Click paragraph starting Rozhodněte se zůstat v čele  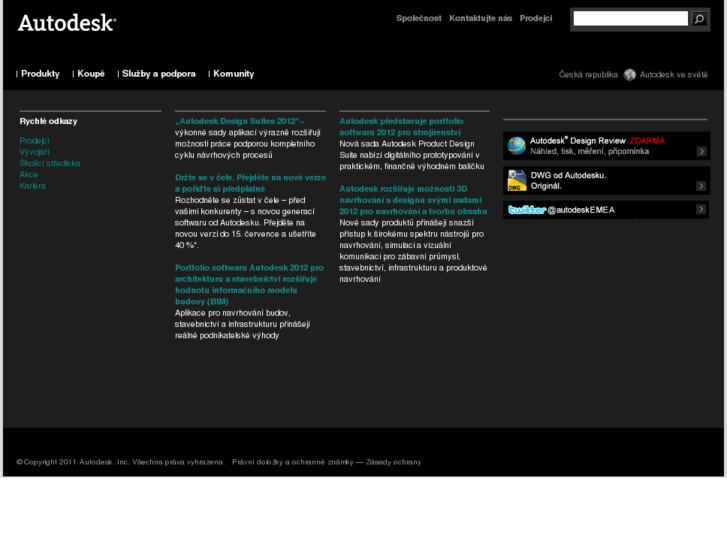click(245, 223)
